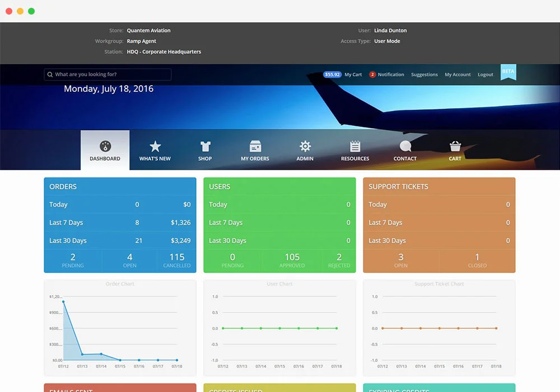Click the 3 Open support tickets counter
Screen dimensions: 560x392
401,260
